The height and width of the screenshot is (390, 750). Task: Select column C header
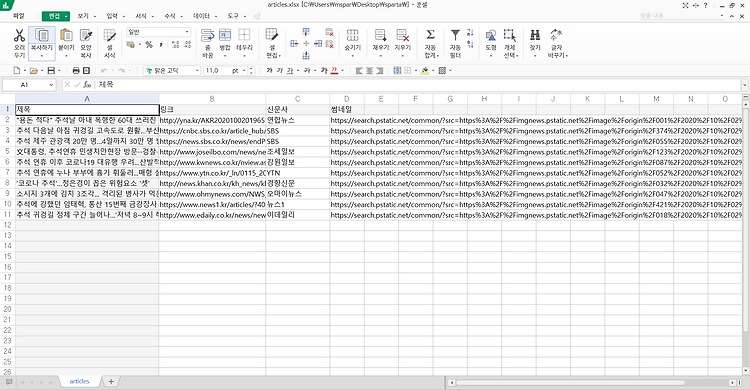pos(298,99)
